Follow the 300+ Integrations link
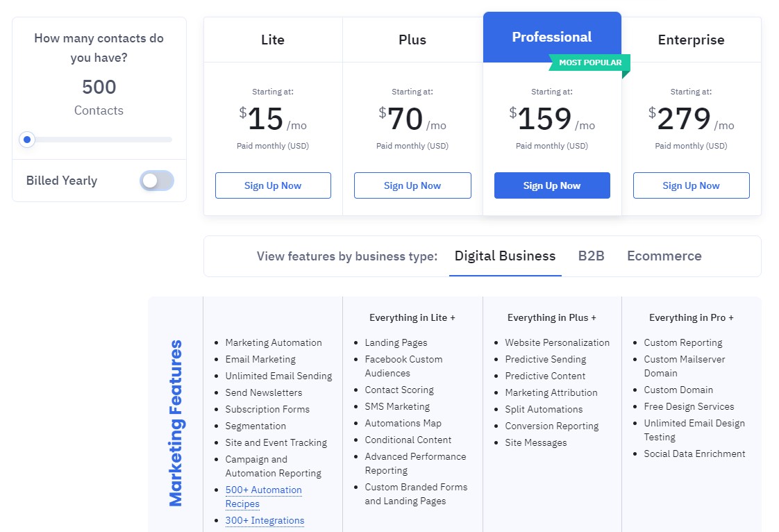The width and height of the screenshot is (779, 532). click(265, 520)
